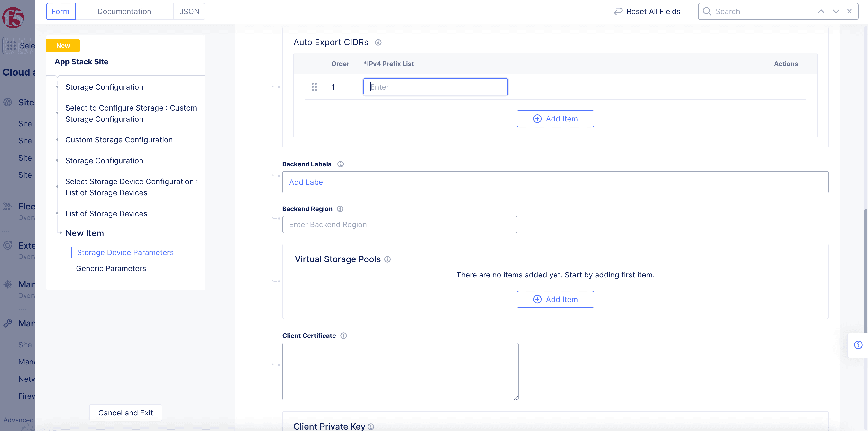Click Add Label in Backend Labels
868x431 pixels.
pyautogui.click(x=307, y=182)
